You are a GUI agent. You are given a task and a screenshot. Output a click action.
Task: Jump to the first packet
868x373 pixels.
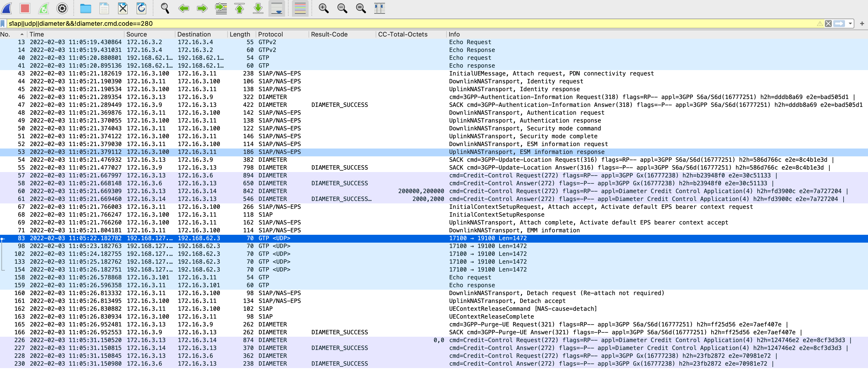pos(239,8)
